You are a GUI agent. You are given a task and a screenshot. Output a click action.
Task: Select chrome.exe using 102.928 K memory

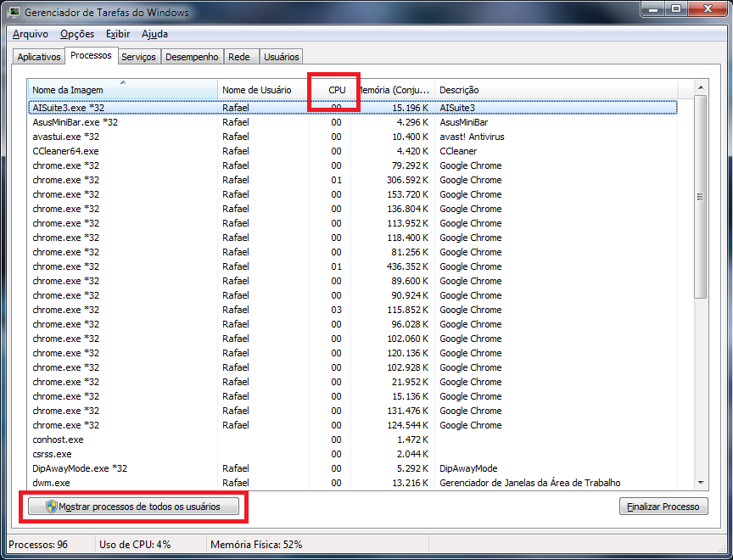pyautogui.click(x=353, y=368)
